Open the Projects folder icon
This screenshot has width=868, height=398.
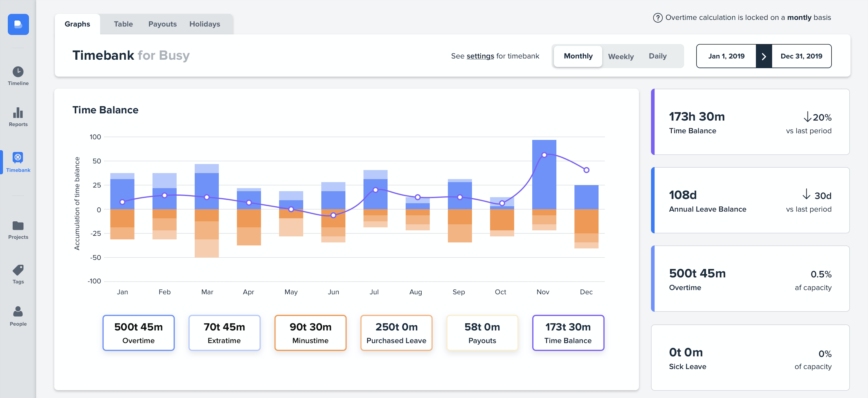18,226
